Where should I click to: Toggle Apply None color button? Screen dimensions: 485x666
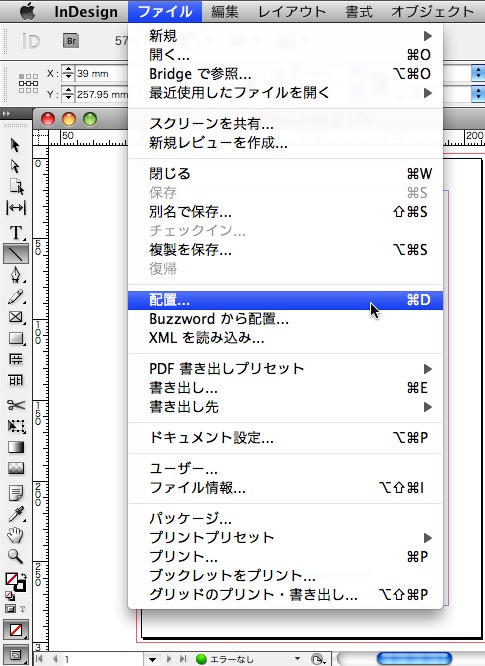point(16,630)
